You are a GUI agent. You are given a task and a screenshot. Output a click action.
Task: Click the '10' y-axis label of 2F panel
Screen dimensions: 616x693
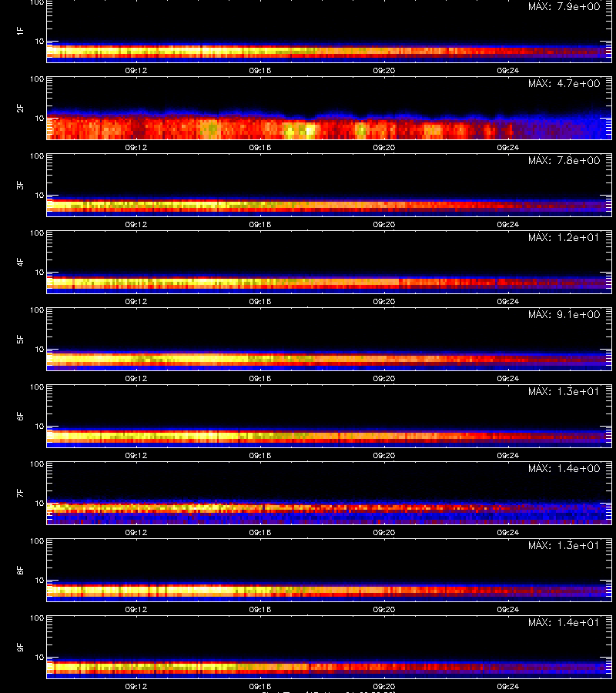(40, 119)
